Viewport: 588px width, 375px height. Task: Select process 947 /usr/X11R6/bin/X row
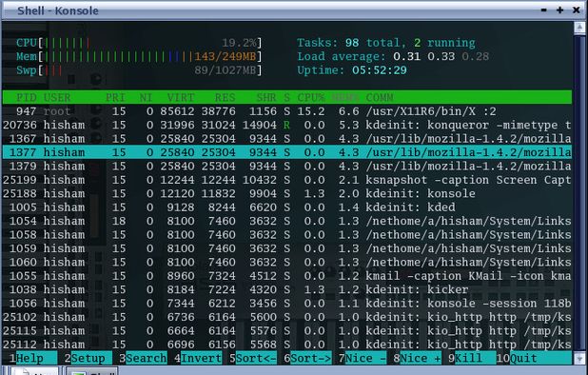(x=287, y=111)
